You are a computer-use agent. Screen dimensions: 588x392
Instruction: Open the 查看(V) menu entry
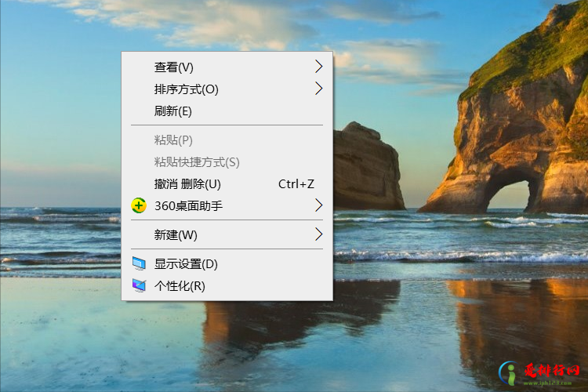(x=174, y=67)
